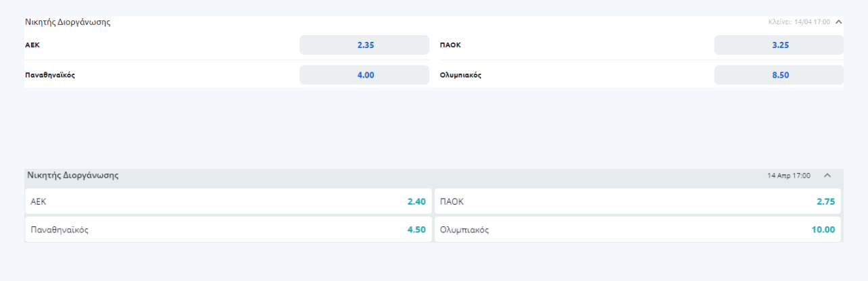Viewport: 868px width, 281px height.
Task: Click the bold Παναθηναϊκός label beside 4.00
Action: 50,75
